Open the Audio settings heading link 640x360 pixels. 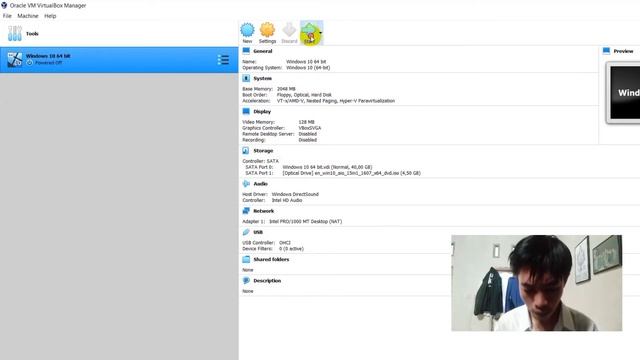pyautogui.click(x=260, y=184)
